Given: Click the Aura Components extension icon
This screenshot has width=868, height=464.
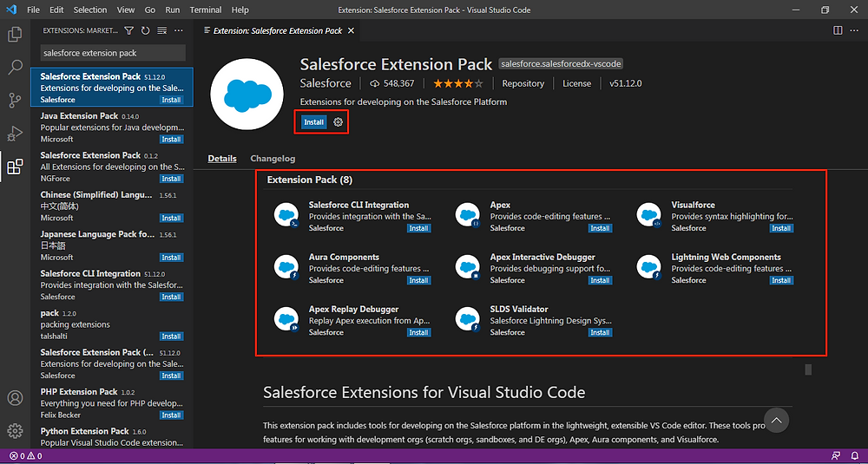Looking at the screenshot, I should pos(286,267).
